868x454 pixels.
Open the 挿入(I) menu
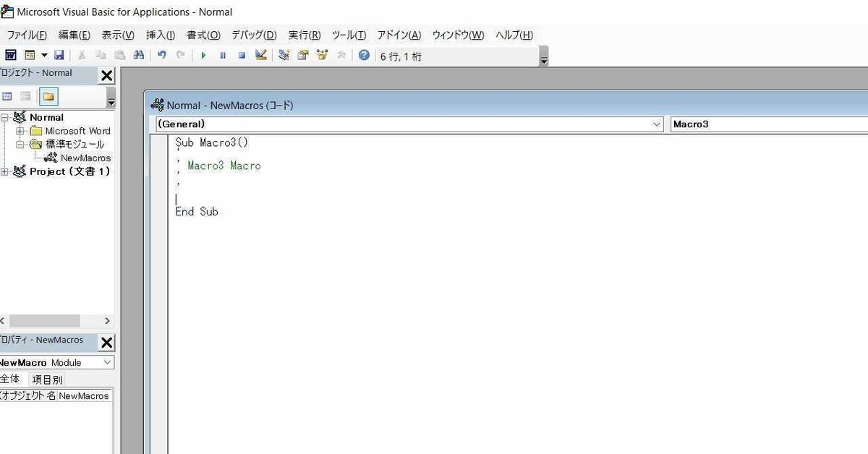pyautogui.click(x=161, y=35)
